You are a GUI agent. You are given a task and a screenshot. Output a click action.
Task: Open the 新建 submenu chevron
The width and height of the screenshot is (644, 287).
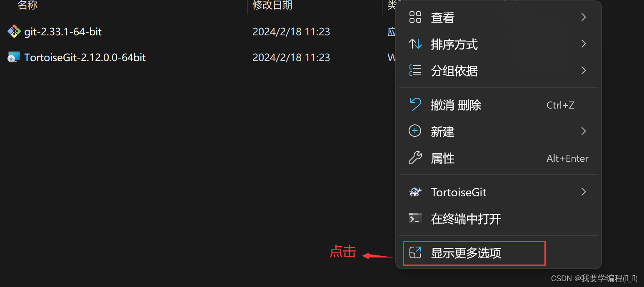pyautogui.click(x=584, y=131)
